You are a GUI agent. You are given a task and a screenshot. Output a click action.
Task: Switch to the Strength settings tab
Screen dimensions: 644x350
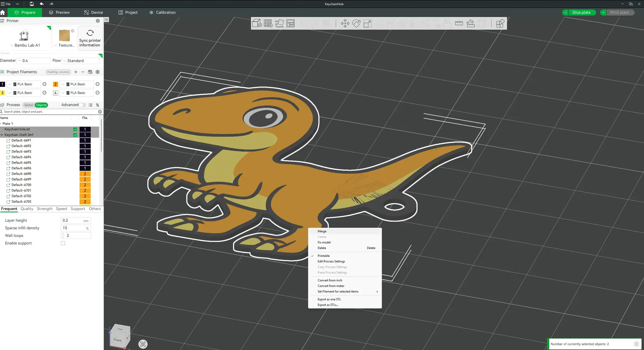[45, 209]
